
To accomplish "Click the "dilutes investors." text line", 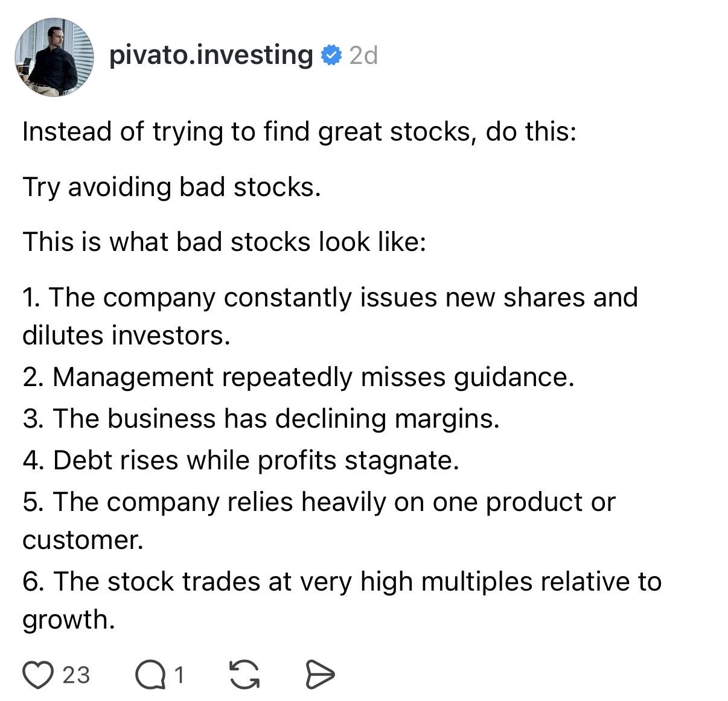I will [126, 335].
